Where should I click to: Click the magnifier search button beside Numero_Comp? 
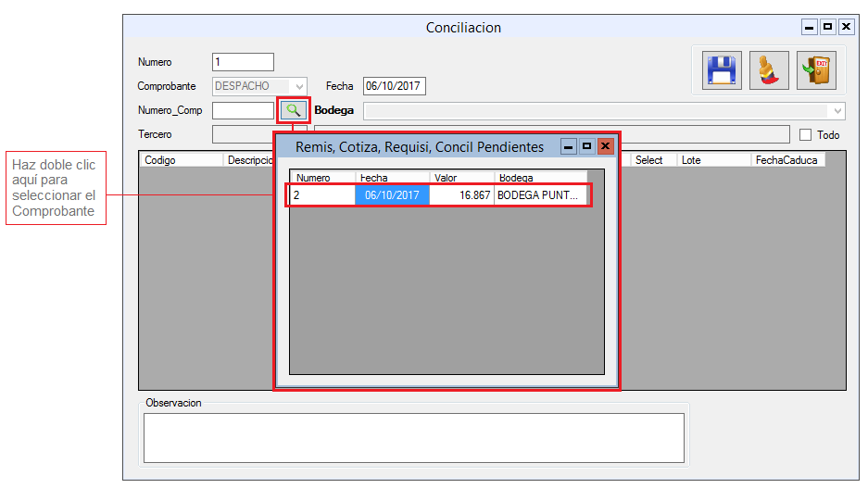point(294,110)
